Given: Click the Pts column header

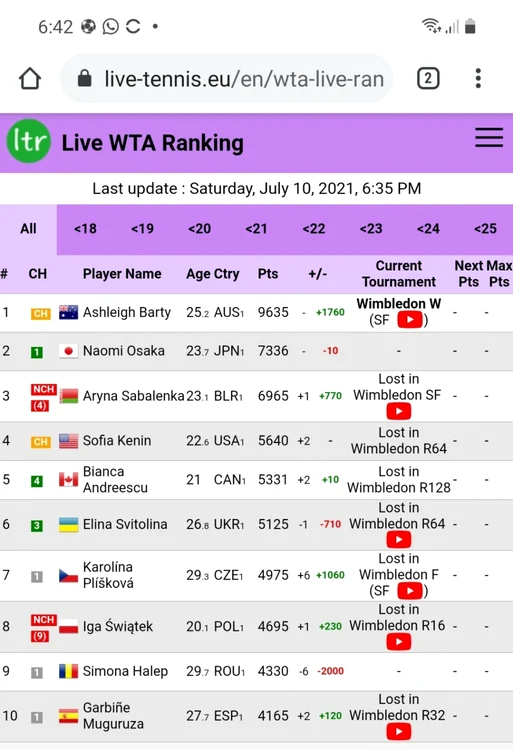Looking at the screenshot, I should (268, 274).
